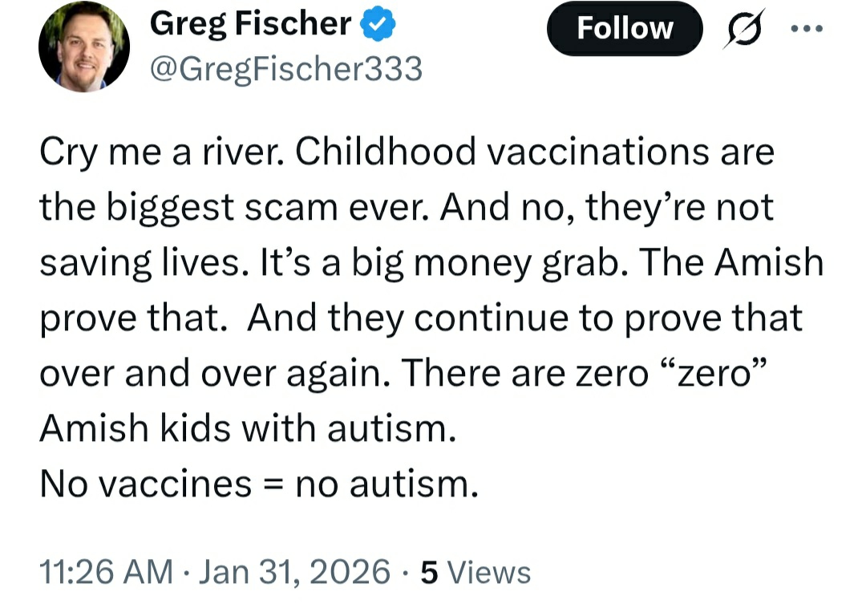Click the "It's a big money grab" sentence
This screenshot has height=616, width=866.
click(x=398, y=263)
